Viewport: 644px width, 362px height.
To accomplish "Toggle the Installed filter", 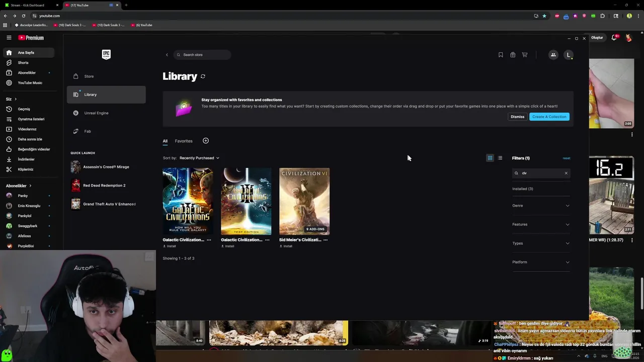I will tap(523, 189).
